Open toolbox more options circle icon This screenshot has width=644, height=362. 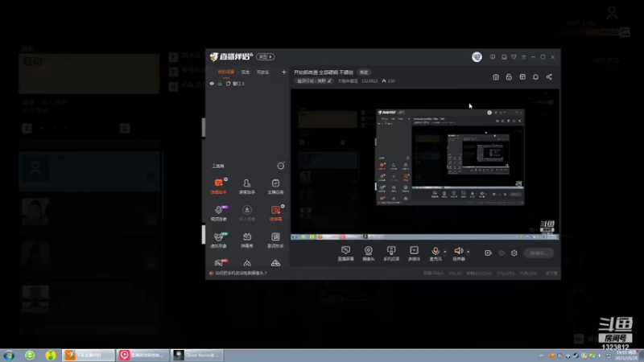[x=280, y=166]
